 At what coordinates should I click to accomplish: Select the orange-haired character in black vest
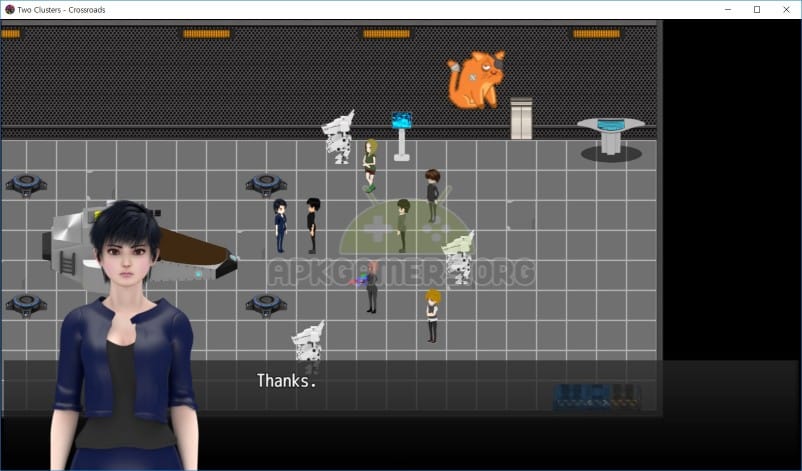432,315
